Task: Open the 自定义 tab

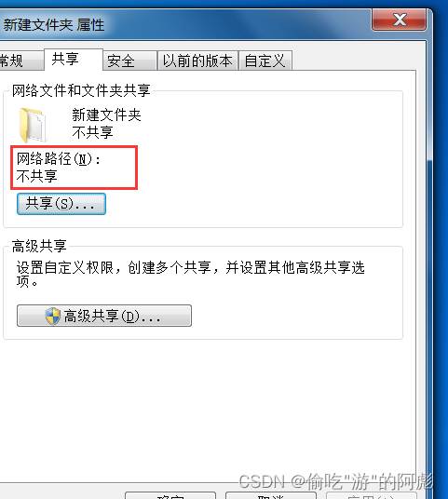Action: (x=265, y=61)
